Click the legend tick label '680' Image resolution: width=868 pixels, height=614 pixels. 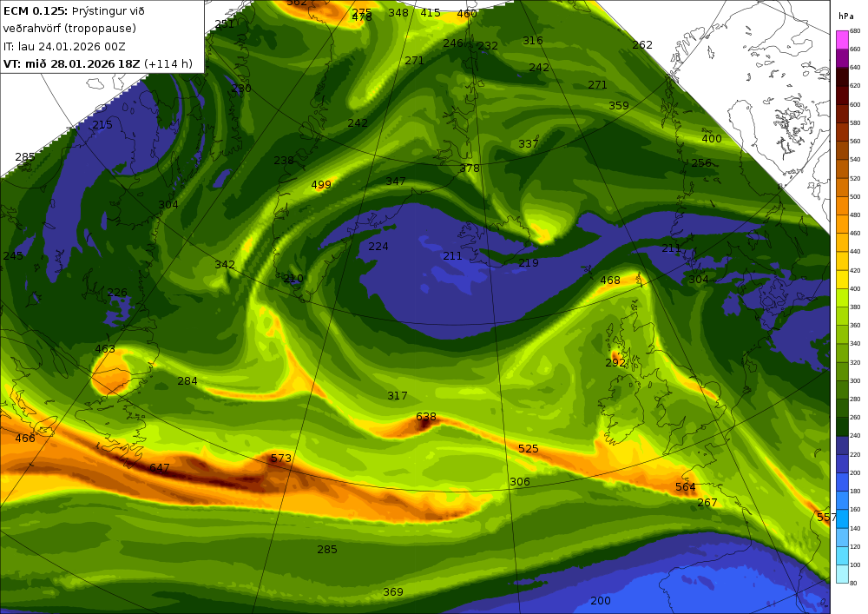[855, 31]
